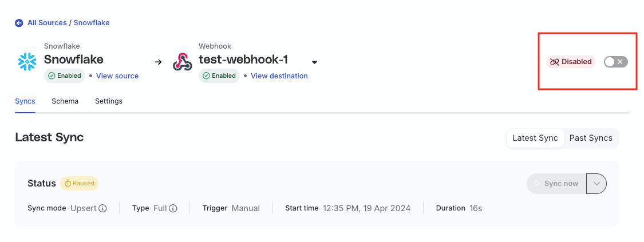Viewport: 644px width, 242px height.
Task: Switch to the Schema tab
Action: click(65, 101)
